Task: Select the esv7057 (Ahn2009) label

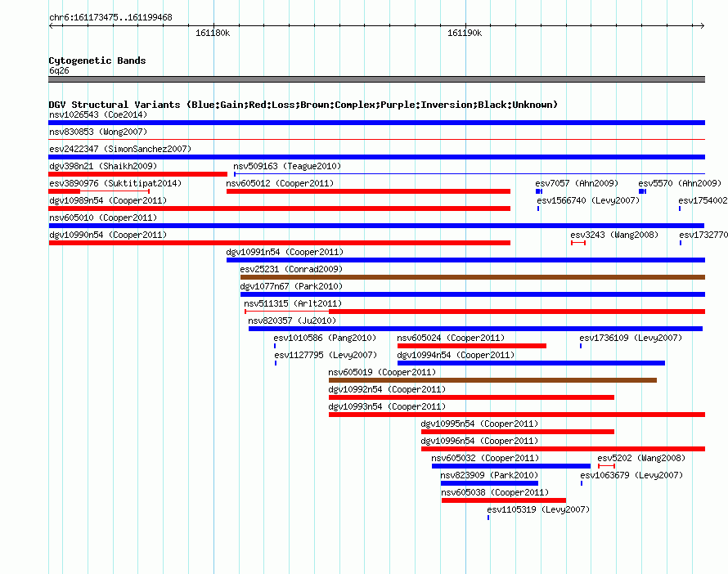Action: 577,183
